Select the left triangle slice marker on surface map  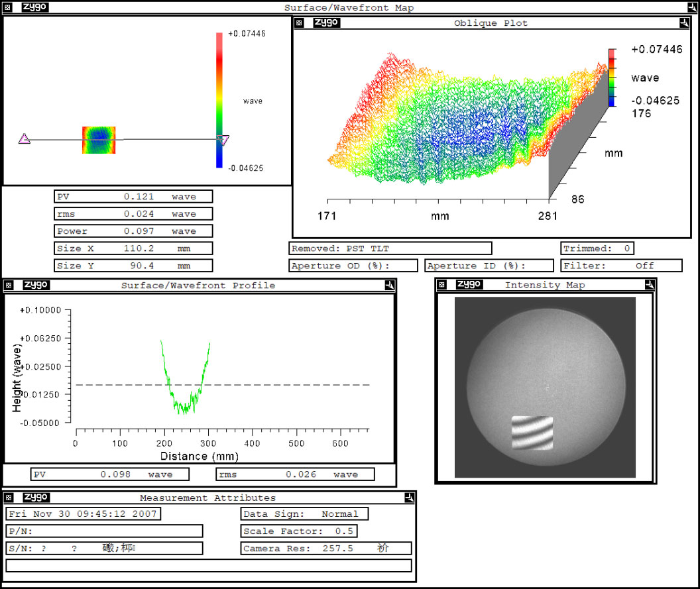[24, 139]
